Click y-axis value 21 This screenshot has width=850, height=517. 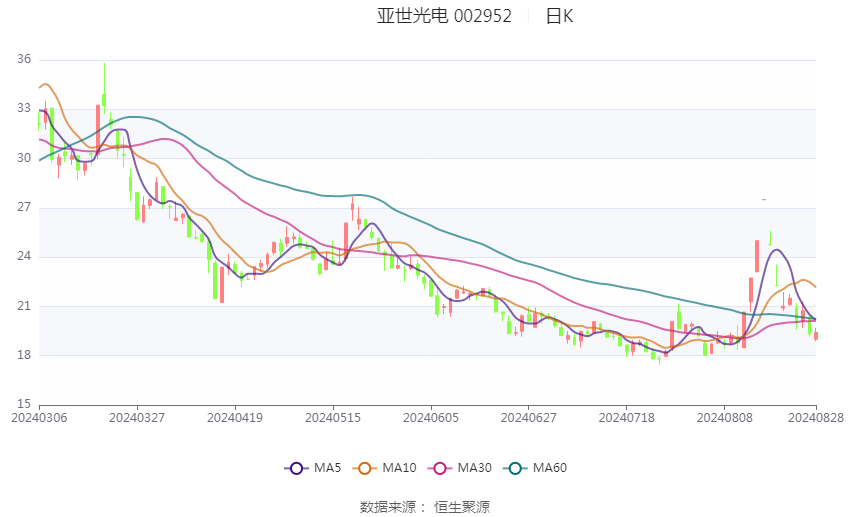(24, 306)
